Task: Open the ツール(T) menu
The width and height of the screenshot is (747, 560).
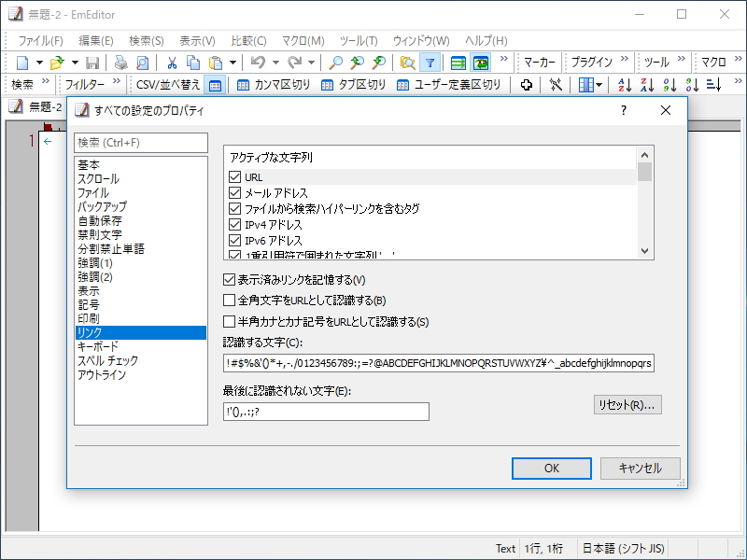Action: [x=359, y=41]
